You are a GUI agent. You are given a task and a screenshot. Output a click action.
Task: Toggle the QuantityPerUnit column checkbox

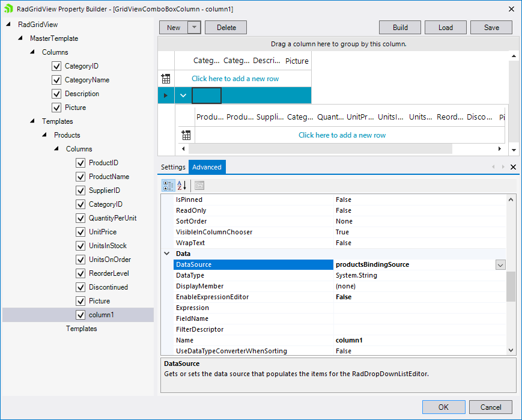(x=80, y=218)
